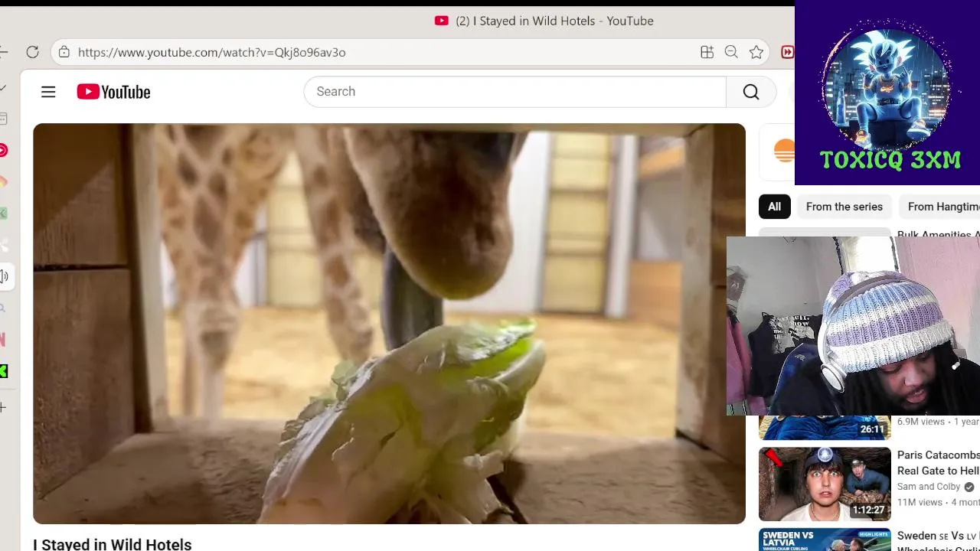Click the "6.9M views" metadata text
Screen dimensions: 980x551
click(x=921, y=422)
